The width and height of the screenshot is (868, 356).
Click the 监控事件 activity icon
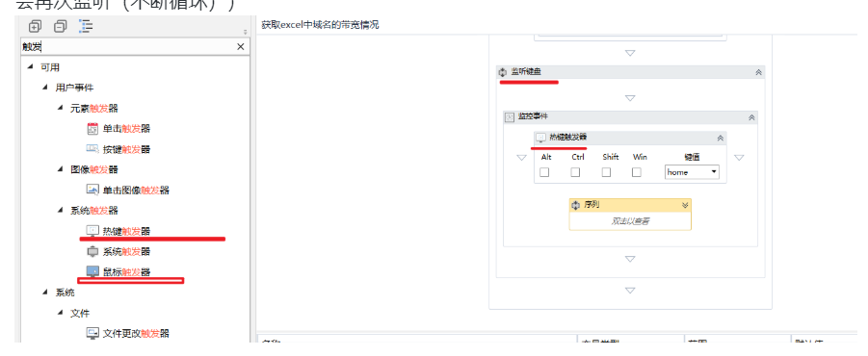coord(510,117)
